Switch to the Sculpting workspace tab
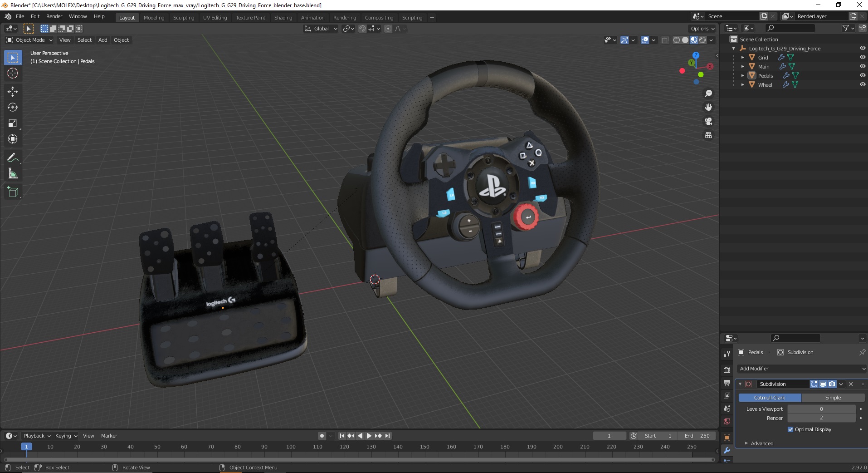This screenshot has height=473, width=868. [x=184, y=18]
